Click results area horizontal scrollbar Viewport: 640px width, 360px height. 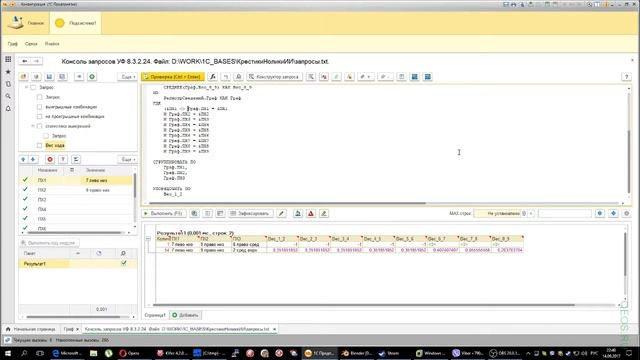[x=363, y=304]
